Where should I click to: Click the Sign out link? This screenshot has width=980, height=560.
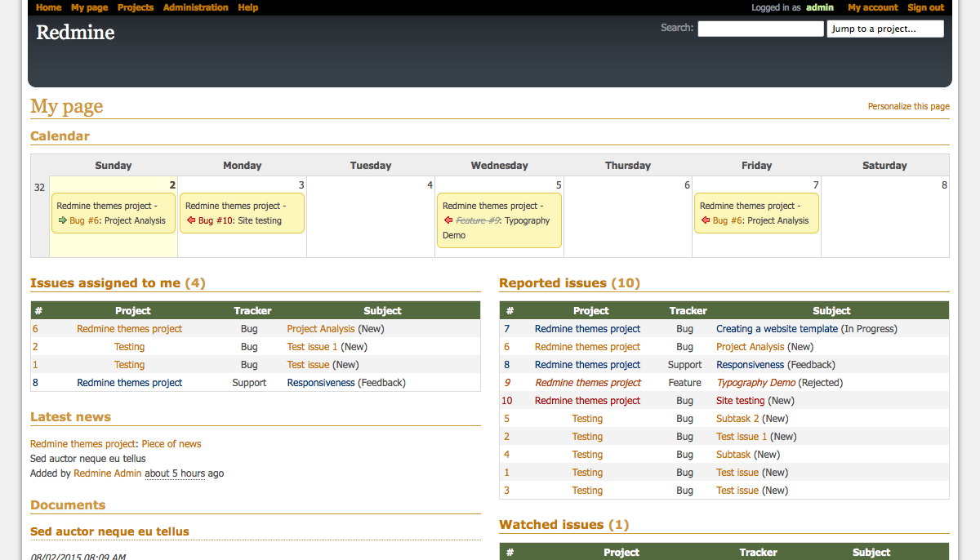[x=926, y=7]
